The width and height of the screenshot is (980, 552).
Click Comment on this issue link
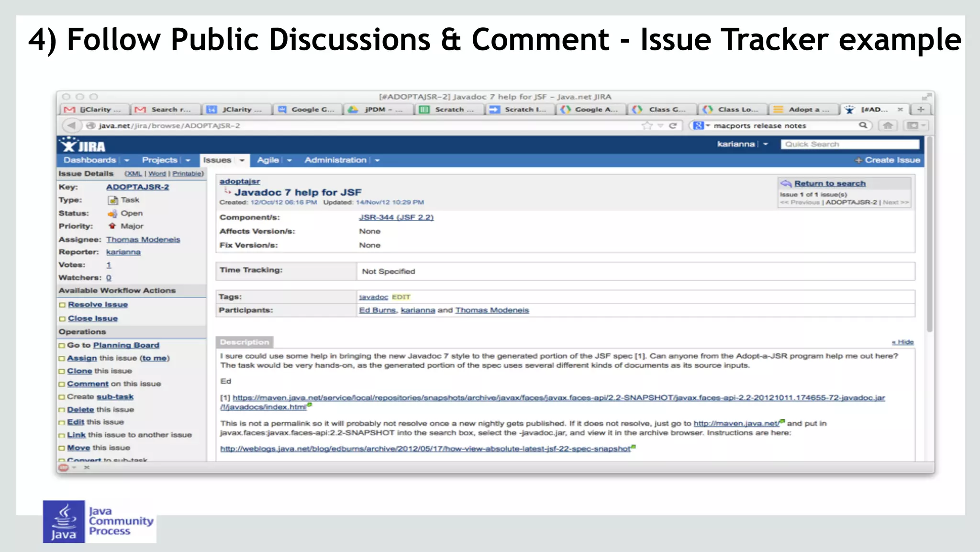88,384
